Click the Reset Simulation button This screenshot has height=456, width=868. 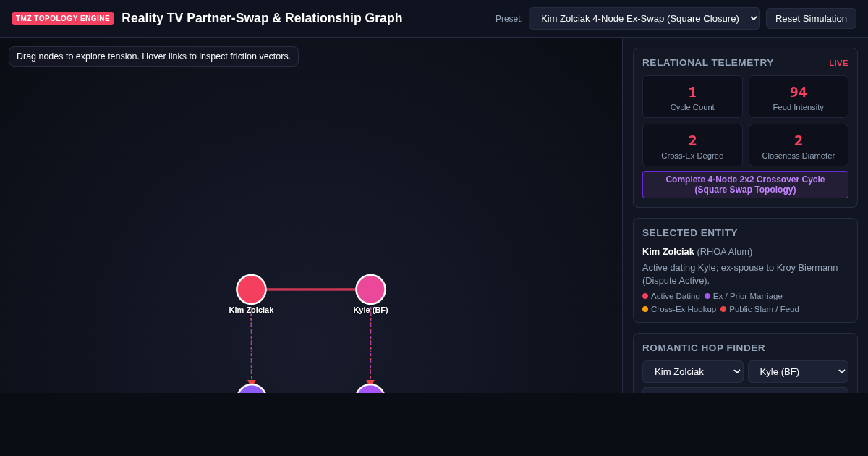click(811, 18)
